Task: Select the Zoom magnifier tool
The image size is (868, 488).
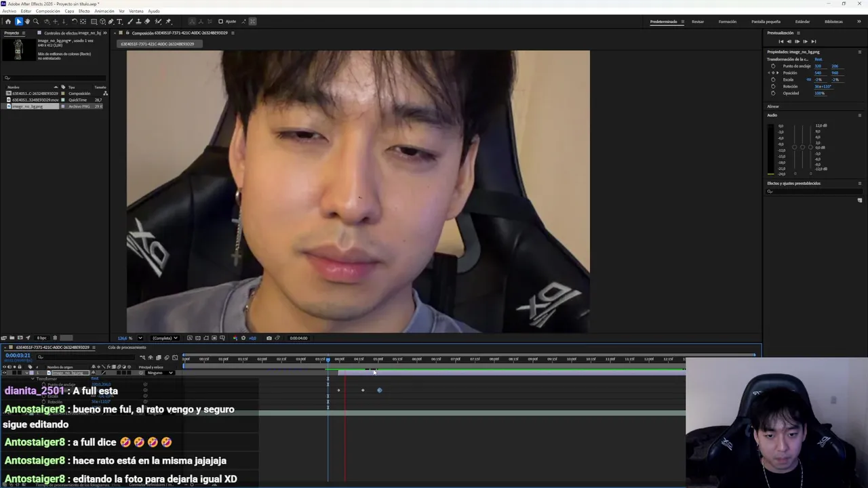Action: click(x=36, y=22)
